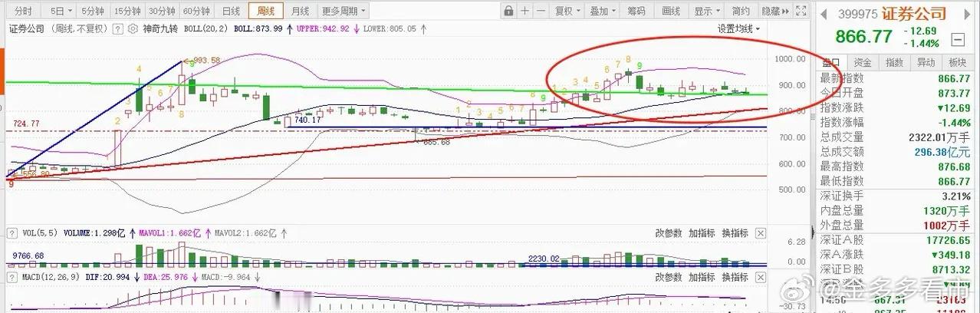
Task: Click the 总成交额 row
Action: [x=896, y=152]
